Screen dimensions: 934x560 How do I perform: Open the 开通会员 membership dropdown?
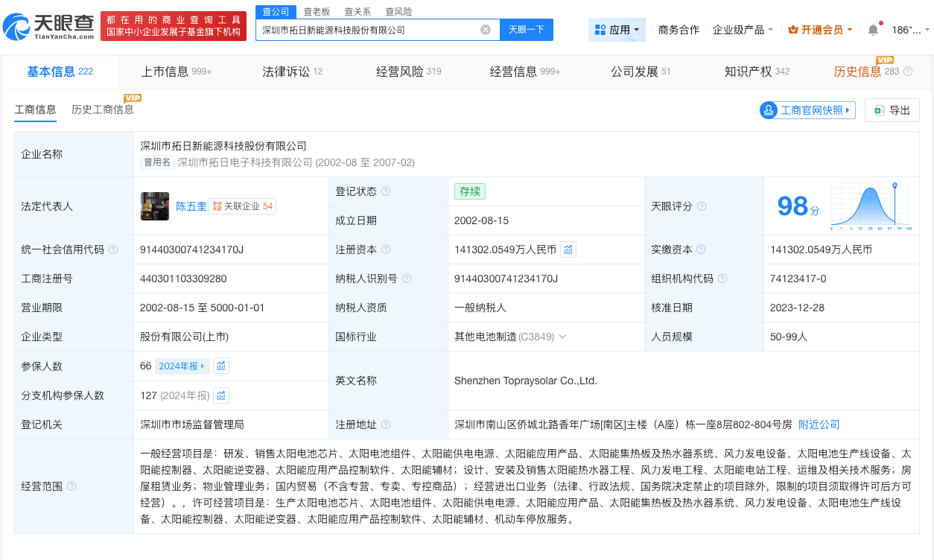820,30
